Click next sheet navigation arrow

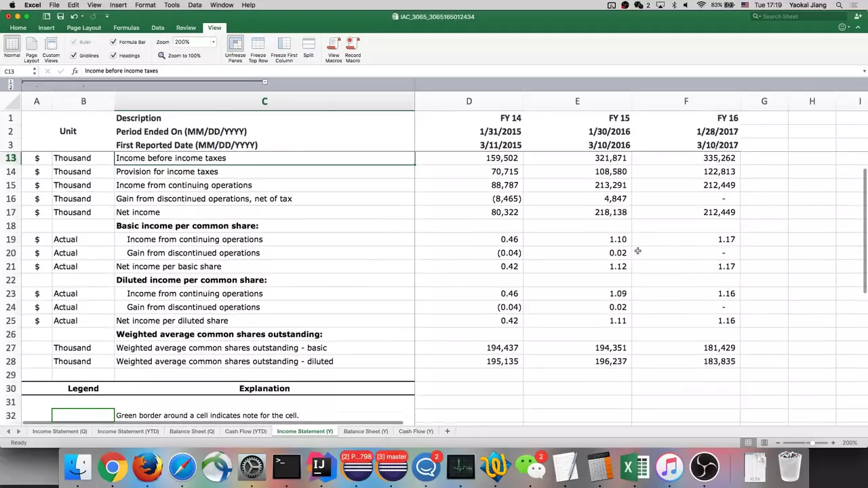(18, 431)
